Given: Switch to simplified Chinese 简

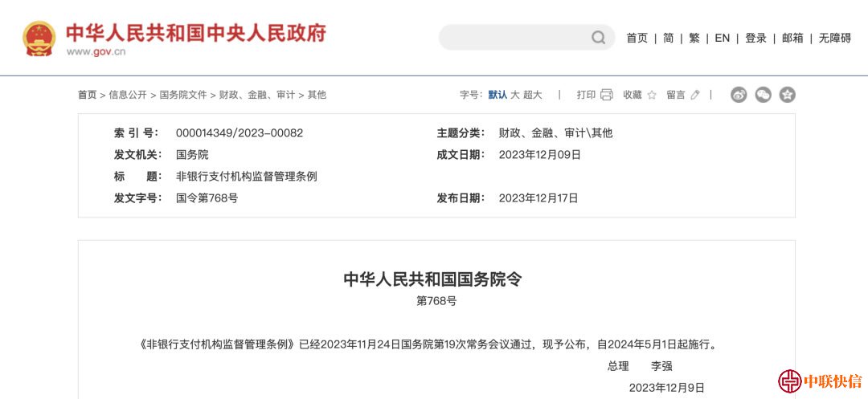Looking at the screenshot, I should click(x=668, y=38).
